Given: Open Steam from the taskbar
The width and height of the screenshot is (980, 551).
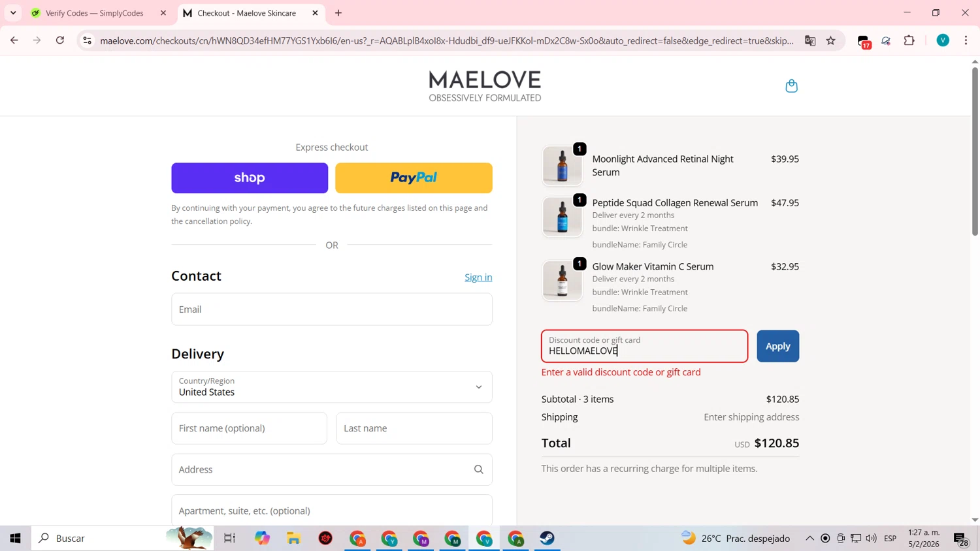Looking at the screenshot, I should coord(547,538).
